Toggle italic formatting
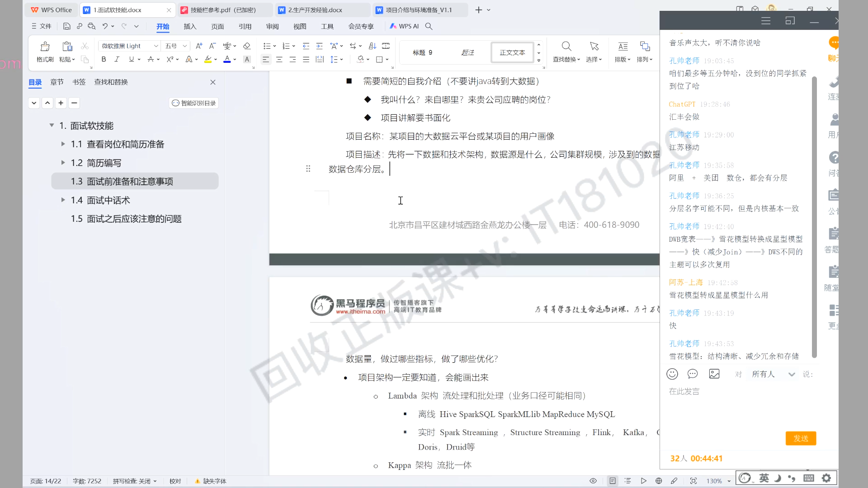Screen dimensions: 868x488 [117, 59]
